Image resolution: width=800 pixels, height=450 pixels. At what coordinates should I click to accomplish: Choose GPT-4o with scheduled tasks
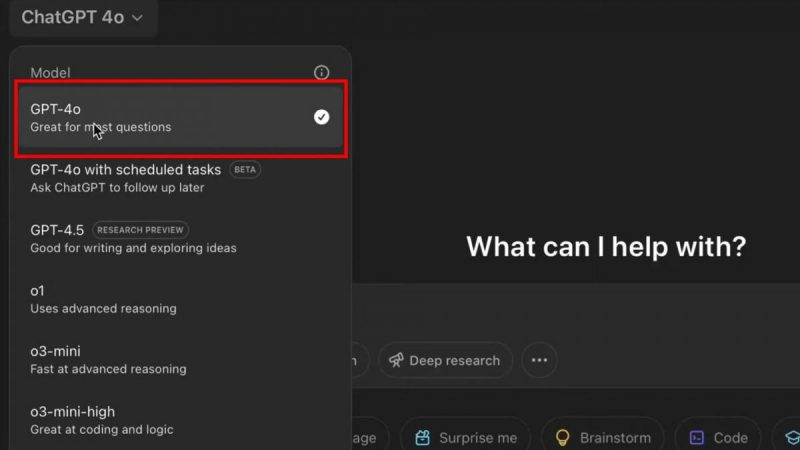click(x=181, y=178)
